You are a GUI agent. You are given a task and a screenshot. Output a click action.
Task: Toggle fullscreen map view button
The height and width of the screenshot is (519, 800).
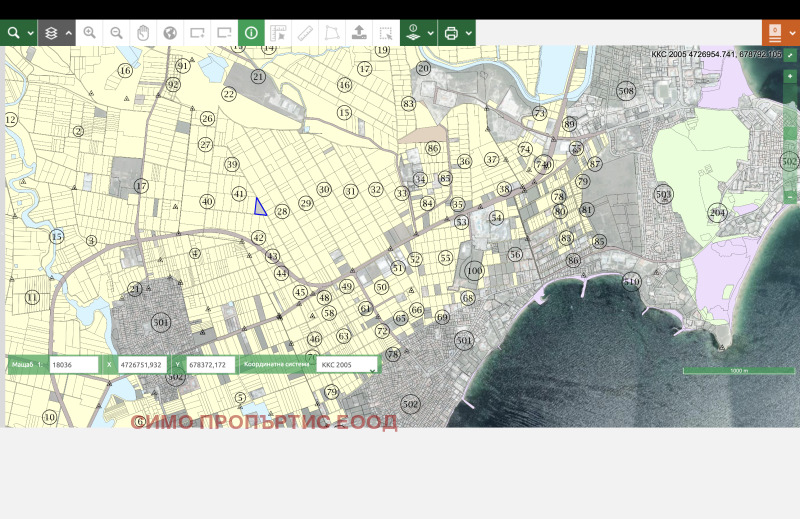(x=790, y=56)
